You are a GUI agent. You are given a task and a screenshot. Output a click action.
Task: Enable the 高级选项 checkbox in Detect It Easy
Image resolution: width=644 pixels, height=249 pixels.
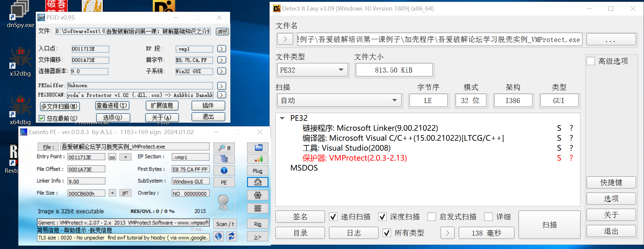pos(591,61)
